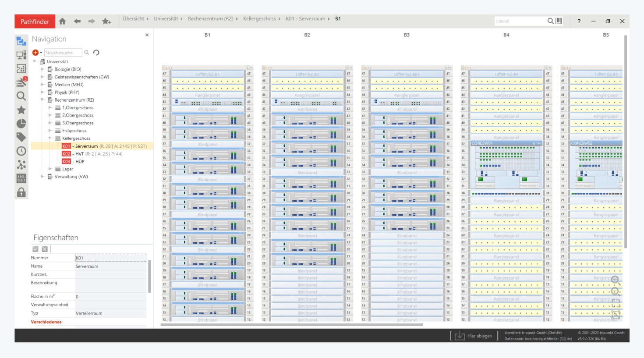The image size is (644, 358).
Task: Click the padlock icon in sidebar
Action: pyautogui.click(x=21, y=192)
